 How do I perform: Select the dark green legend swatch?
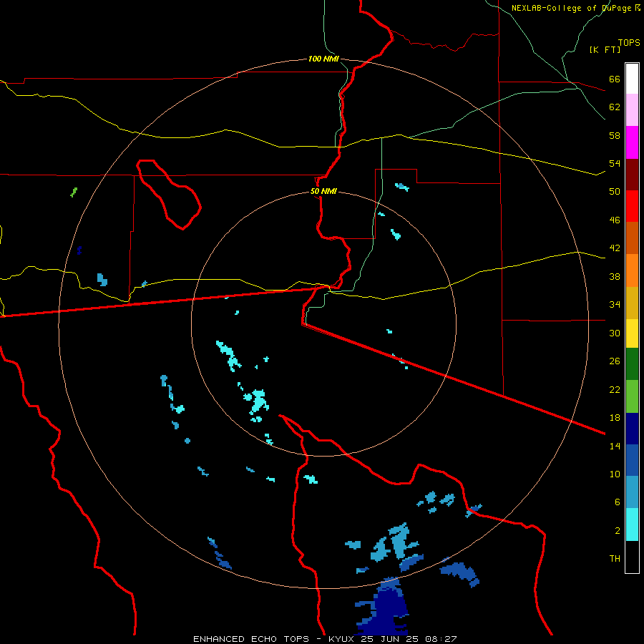tap(632, 364)
